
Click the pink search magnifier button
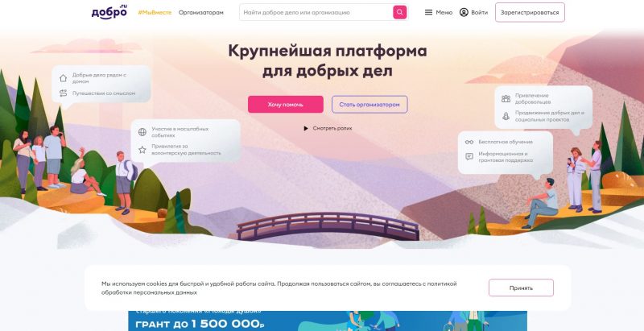(399, 12)
